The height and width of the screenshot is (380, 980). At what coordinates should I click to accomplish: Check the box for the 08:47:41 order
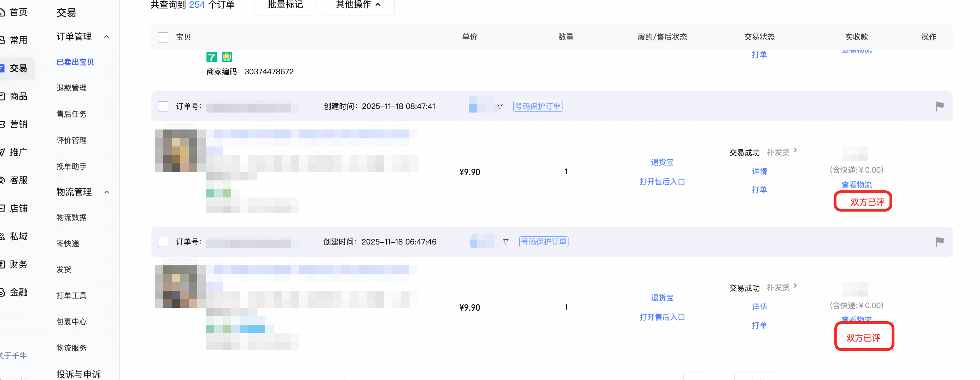[163, 106]
